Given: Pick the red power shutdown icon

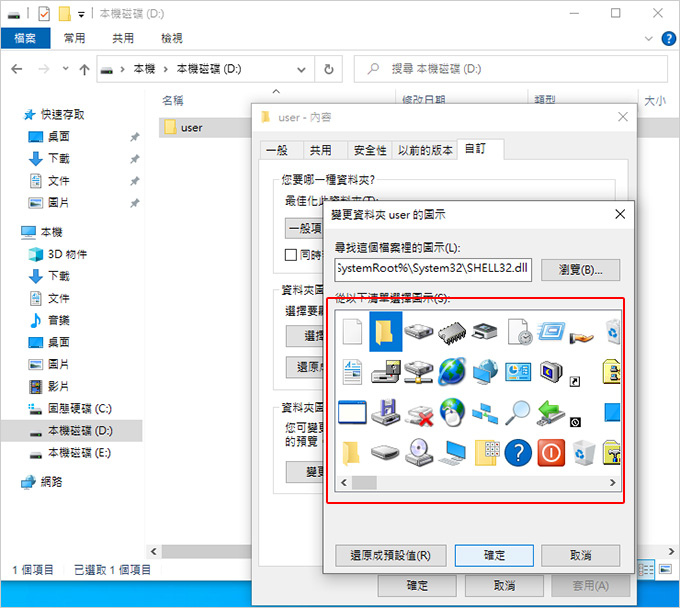Looking at the screenshot, I should coord(551,453).
